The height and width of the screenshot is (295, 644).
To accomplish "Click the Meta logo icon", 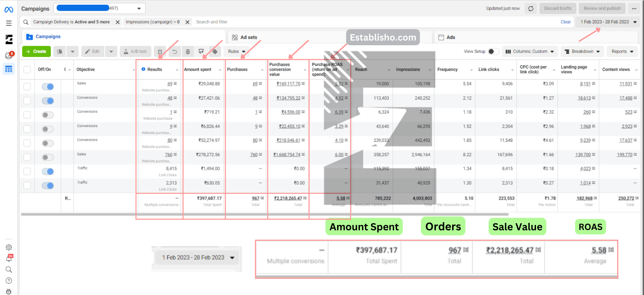I will tap(9, 10).
